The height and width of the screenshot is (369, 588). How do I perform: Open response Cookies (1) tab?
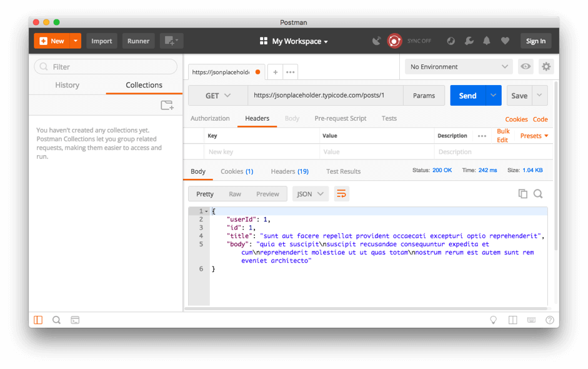coord(237,171)
